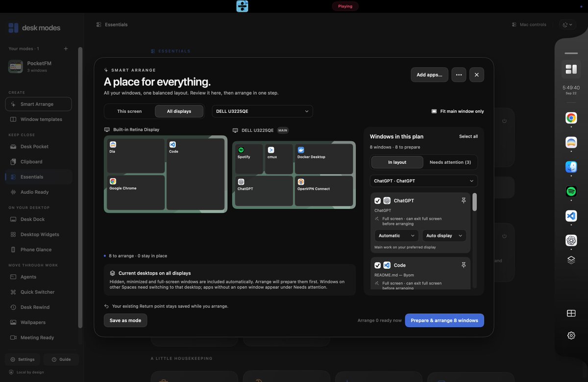Open the three-dot more options menu

459,75
